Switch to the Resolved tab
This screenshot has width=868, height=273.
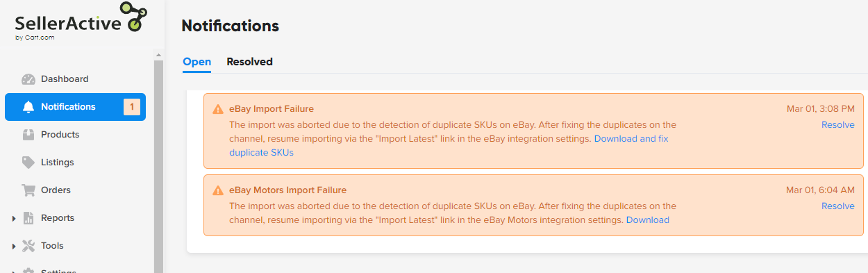[x=249, y=62]
